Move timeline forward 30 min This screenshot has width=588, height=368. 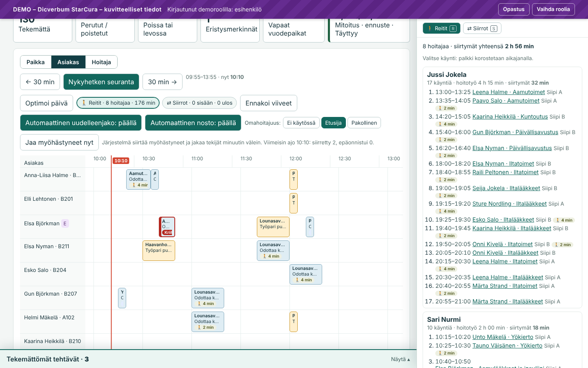[x=163, y=82]
